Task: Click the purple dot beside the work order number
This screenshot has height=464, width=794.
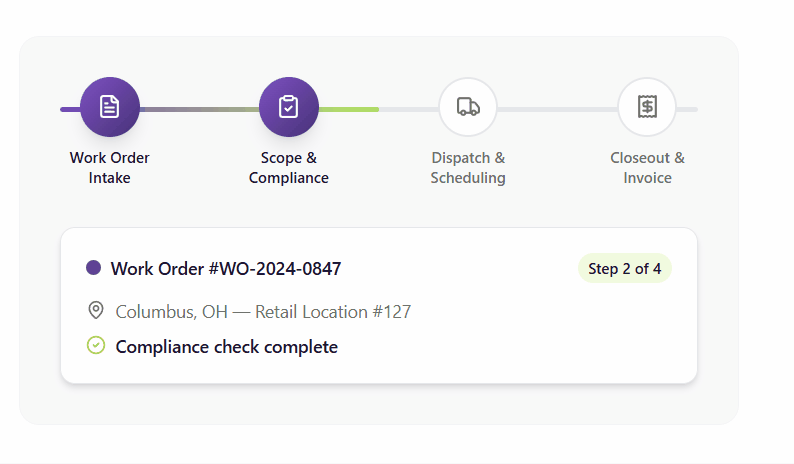Action: [x=94, y=268]
